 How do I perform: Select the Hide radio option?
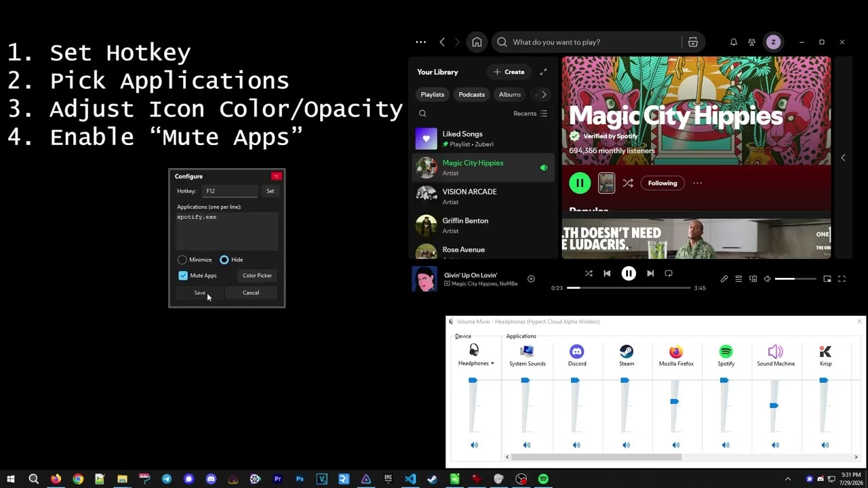224,260
